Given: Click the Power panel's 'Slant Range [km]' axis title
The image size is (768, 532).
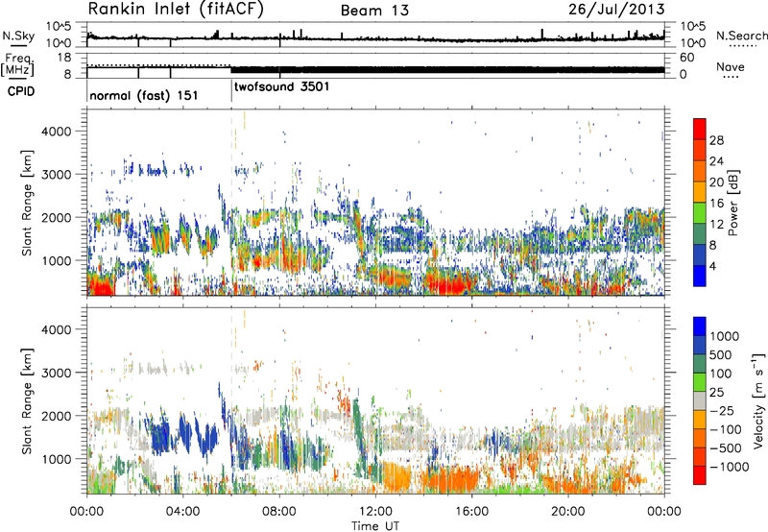Looking at the screenshot, I should (27, 203).
